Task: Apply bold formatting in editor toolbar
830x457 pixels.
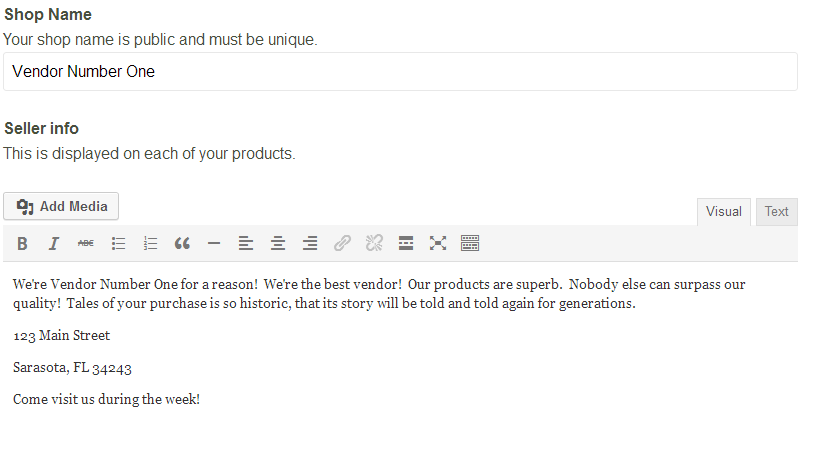Action: [22, 244]
